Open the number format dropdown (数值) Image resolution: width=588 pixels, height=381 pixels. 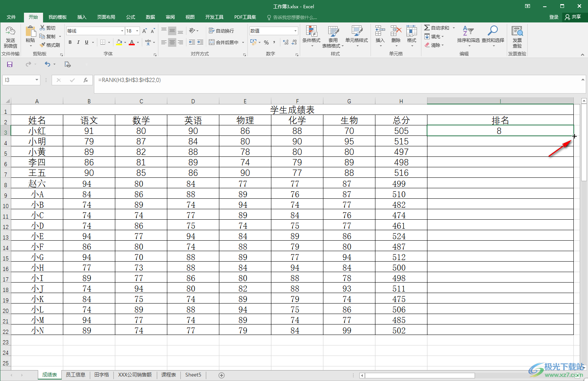(x=296, y=31)
